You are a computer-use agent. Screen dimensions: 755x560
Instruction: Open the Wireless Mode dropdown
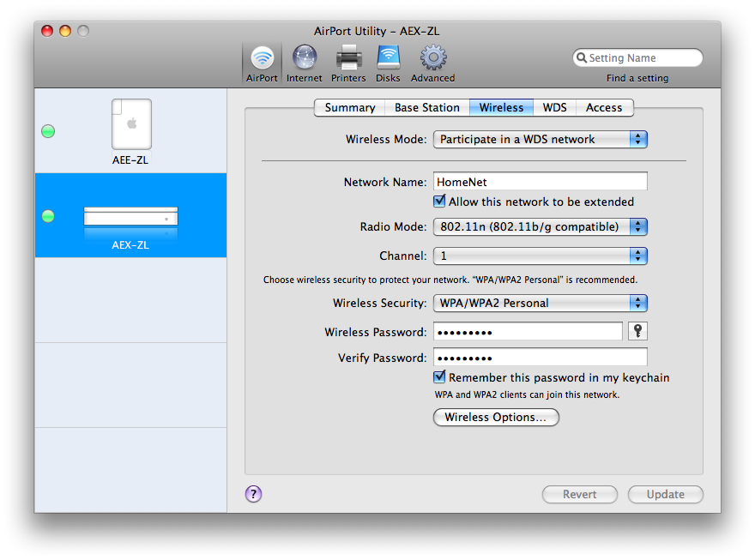pos(541,140)
